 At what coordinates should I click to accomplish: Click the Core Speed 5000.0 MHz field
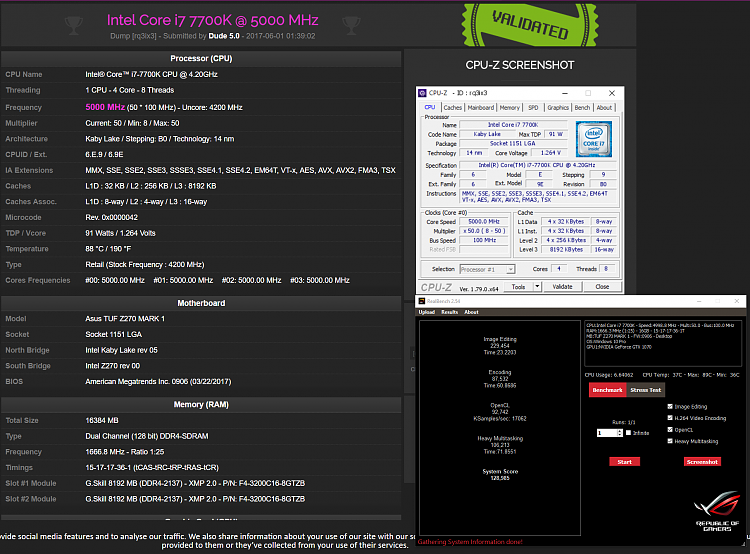pyautogui.click(x=484, y=222)
